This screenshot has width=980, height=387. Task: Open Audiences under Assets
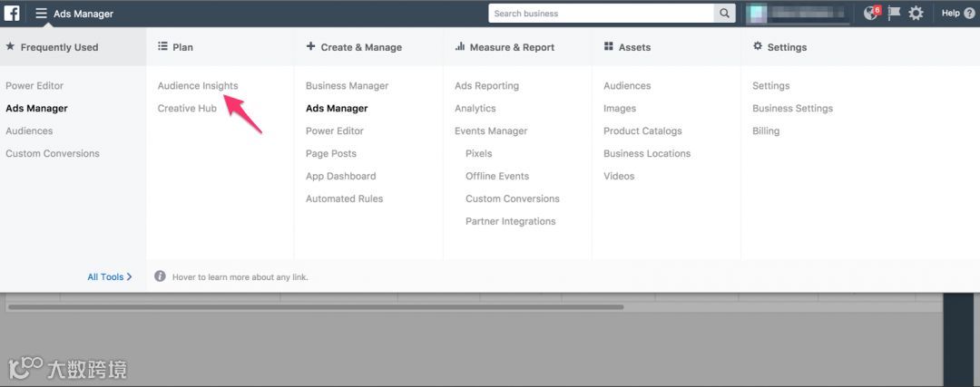[x=627, y=85]
